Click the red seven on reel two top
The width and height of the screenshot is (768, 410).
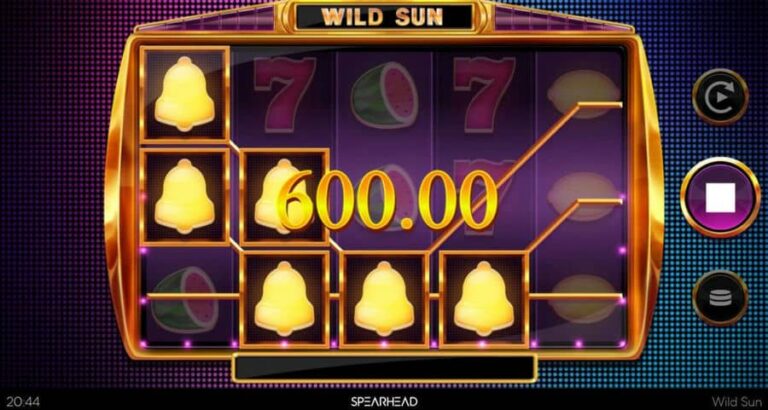(x=285, y=95)
